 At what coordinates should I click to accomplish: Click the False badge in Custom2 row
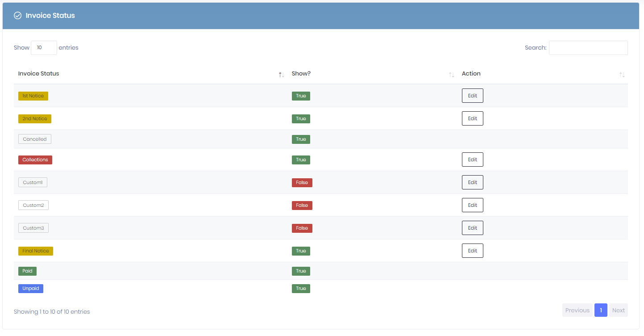[302, 206]
